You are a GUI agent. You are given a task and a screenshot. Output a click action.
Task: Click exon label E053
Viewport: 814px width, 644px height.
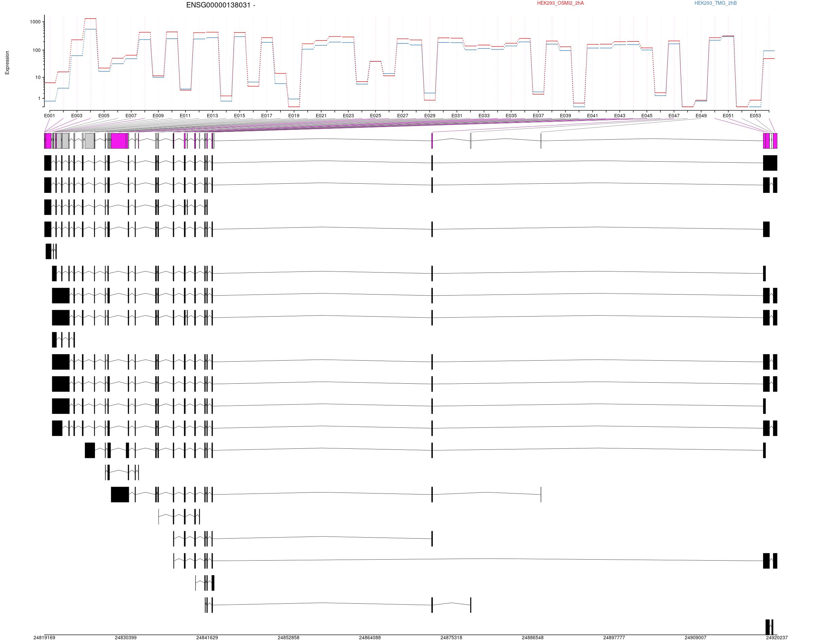[x=755, y=116]
